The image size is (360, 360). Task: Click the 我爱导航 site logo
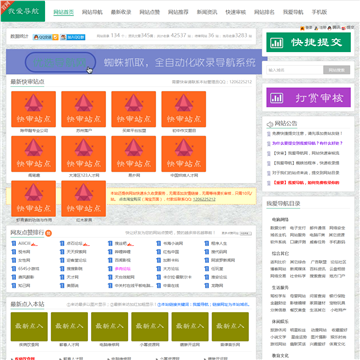(x=23, y=11)
